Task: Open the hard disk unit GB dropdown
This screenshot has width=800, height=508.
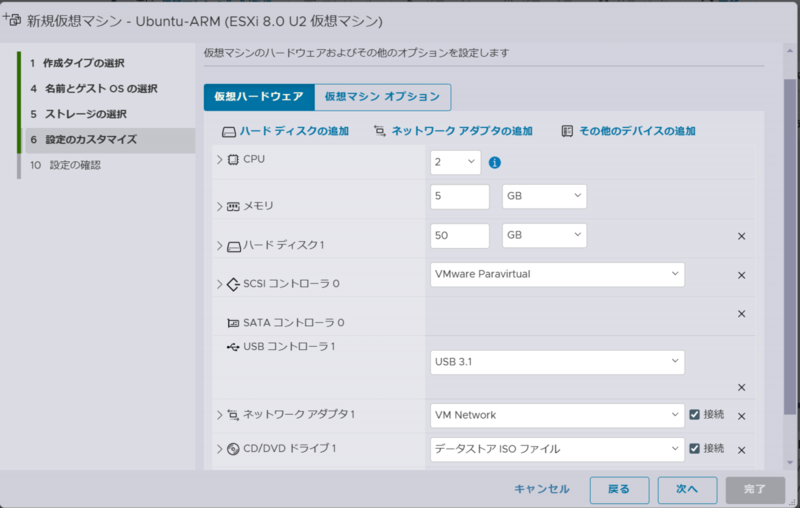Action: (544, 236)
